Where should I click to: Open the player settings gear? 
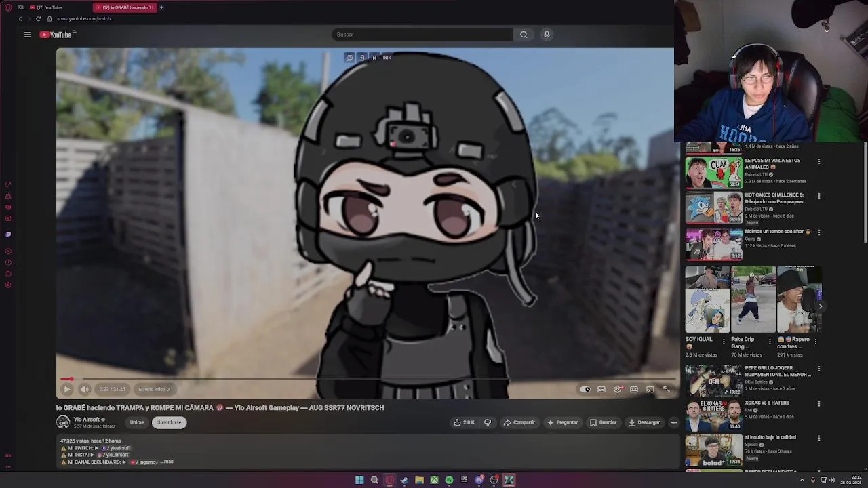coord(618,390)
